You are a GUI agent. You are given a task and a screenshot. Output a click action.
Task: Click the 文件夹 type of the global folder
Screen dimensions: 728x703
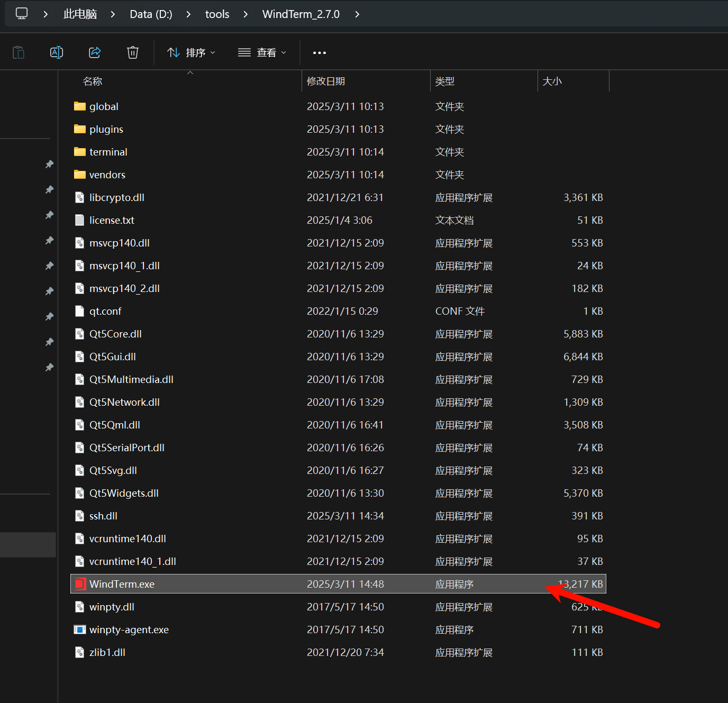click(x=450, y=106)
